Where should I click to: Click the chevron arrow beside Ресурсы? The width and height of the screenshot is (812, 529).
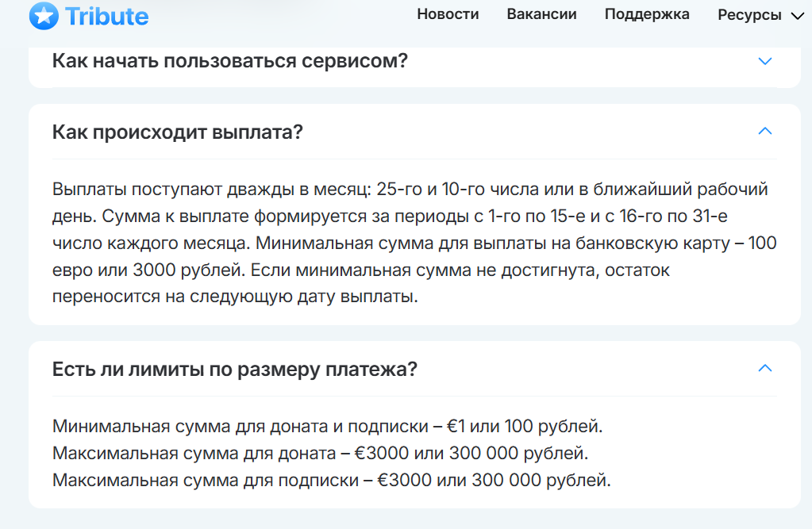[x=798, y=16]
